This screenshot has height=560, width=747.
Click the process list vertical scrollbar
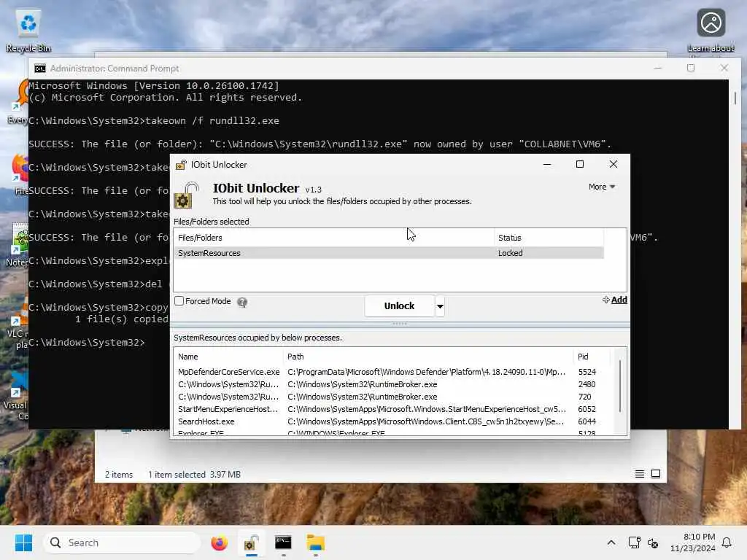click(x=620, y=386)
